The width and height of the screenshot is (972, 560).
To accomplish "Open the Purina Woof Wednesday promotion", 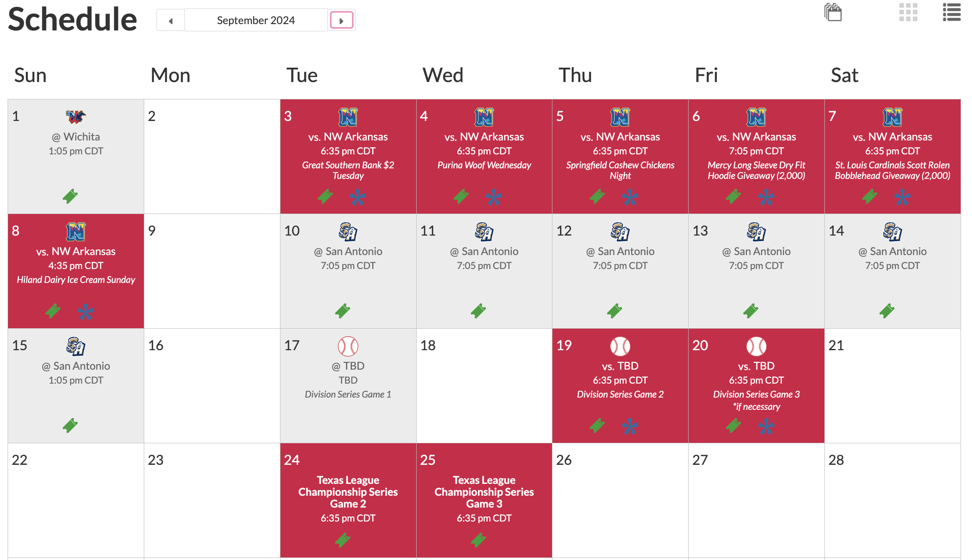I will (x=484, y=165).
